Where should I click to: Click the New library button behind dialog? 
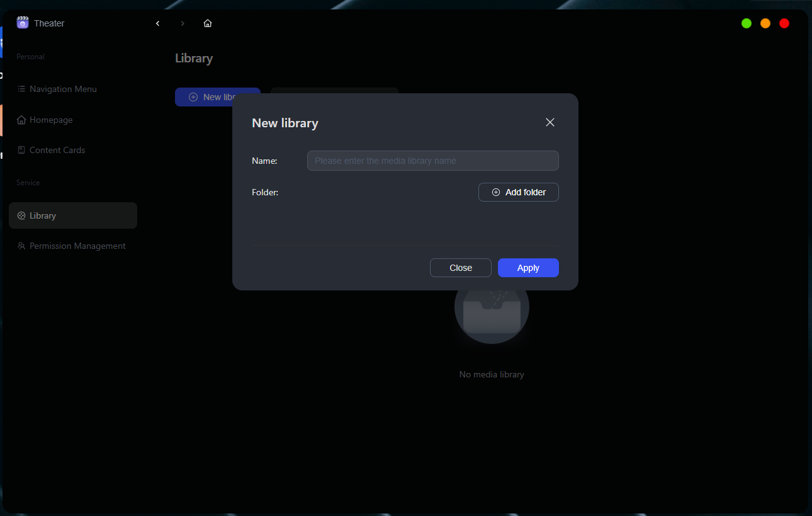(204, 97)
